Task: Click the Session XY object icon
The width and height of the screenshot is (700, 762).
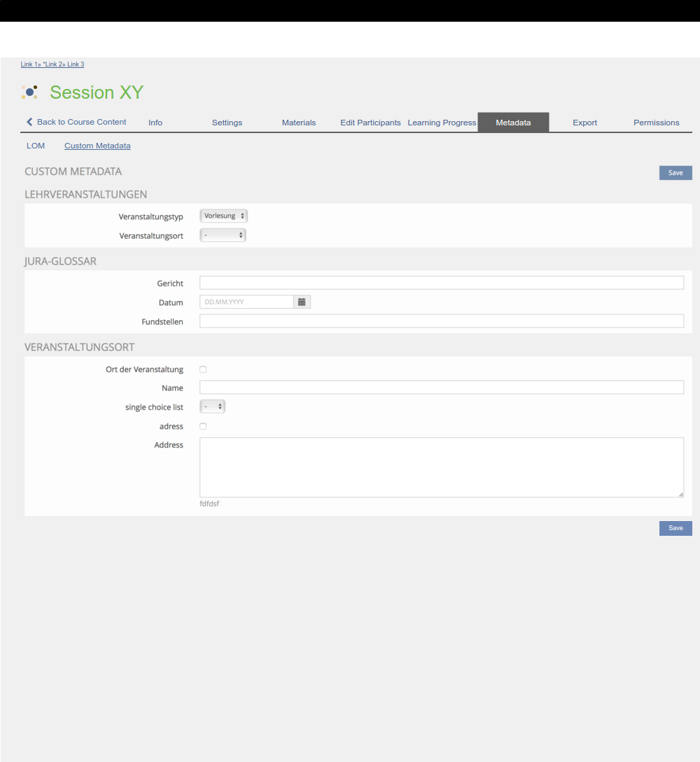Action: pyautogui.click(x=29, y=92)
